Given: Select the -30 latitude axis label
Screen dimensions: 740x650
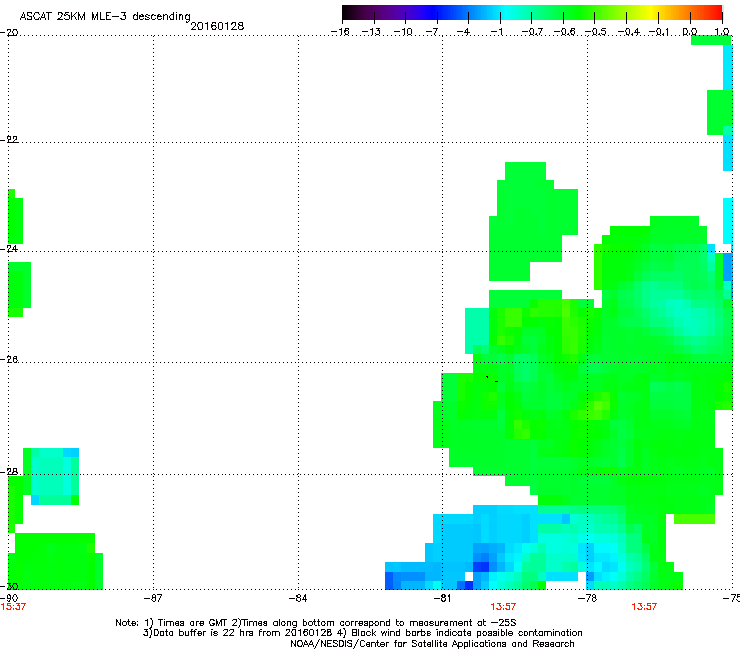Looking at the screenshot, I should click(x=9, y=586).
